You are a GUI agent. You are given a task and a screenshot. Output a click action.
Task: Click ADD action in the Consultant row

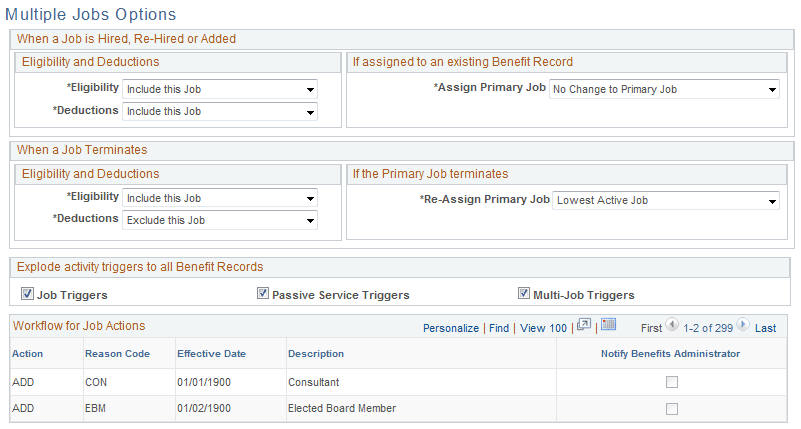23,382
